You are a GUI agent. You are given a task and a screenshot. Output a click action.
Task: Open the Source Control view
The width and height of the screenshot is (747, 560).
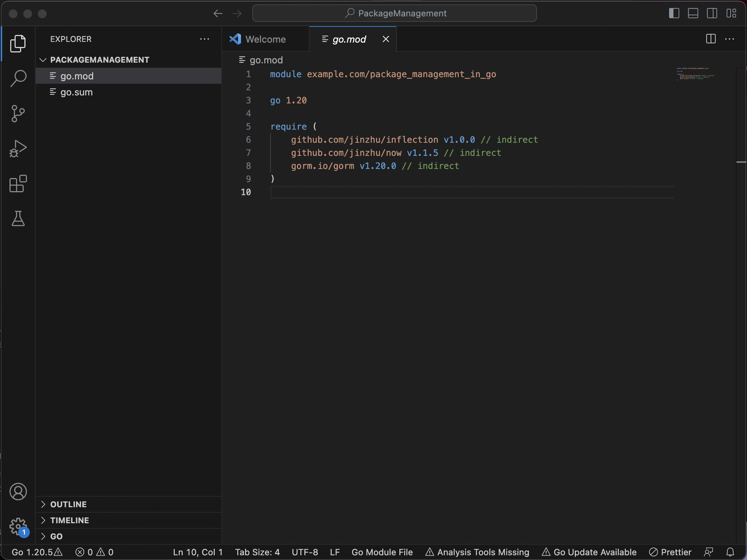pyautogui.click(x=18, y=114)
